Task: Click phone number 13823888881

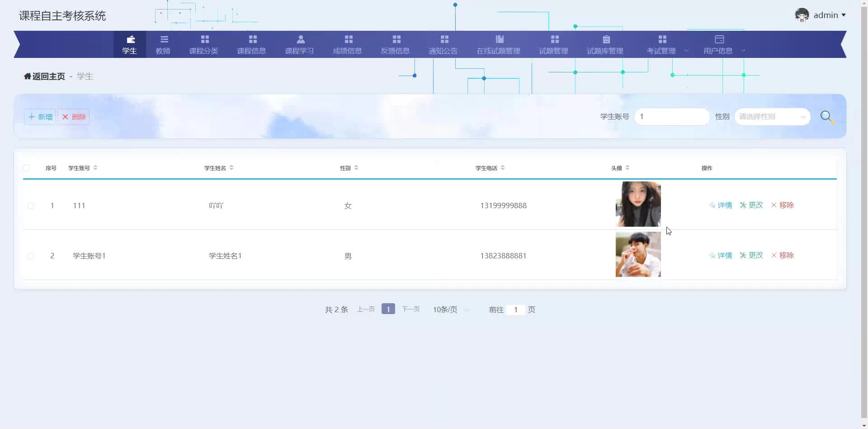Action: tap(503, 256)
